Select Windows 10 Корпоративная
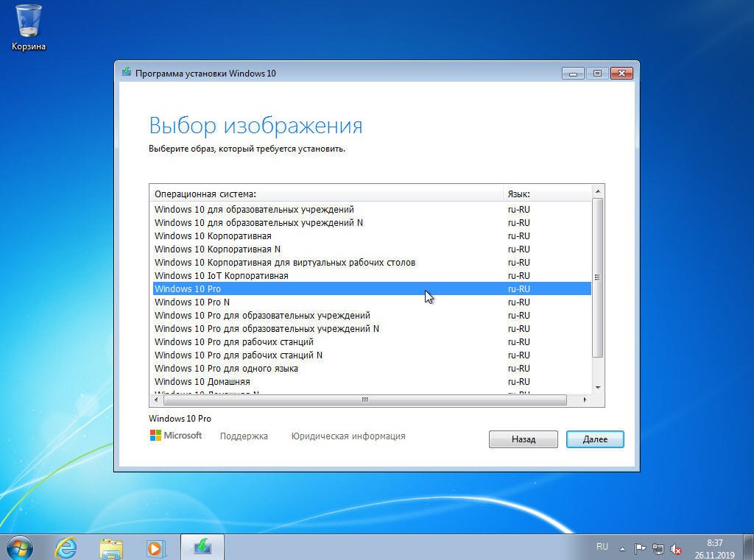 pyautogui.click(x=372, y=236)
